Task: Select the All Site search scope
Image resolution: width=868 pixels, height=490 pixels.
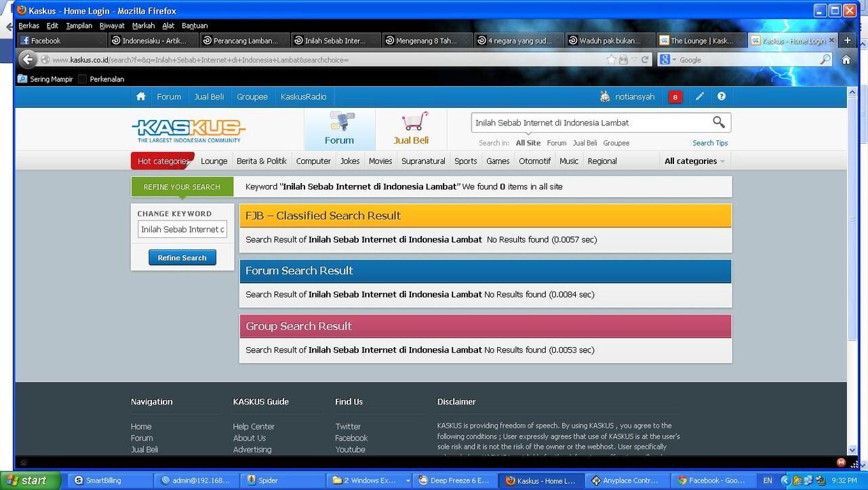Action: [528, 143]
